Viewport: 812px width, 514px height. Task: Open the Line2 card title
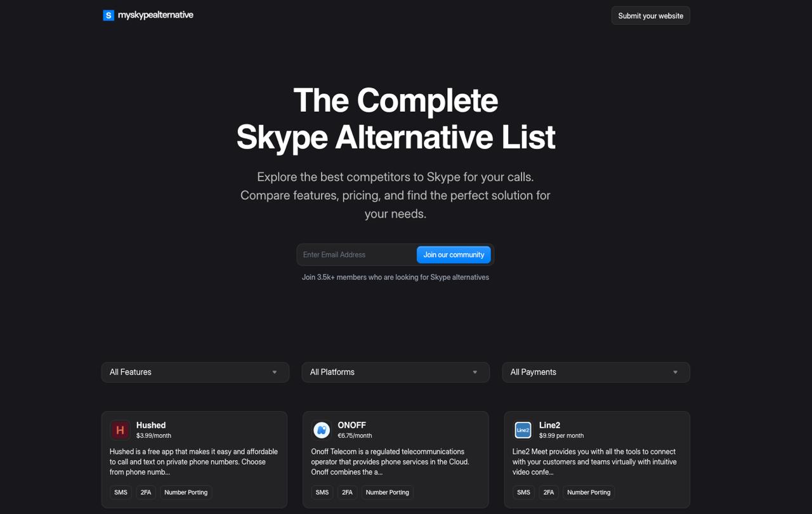point(549,425)
